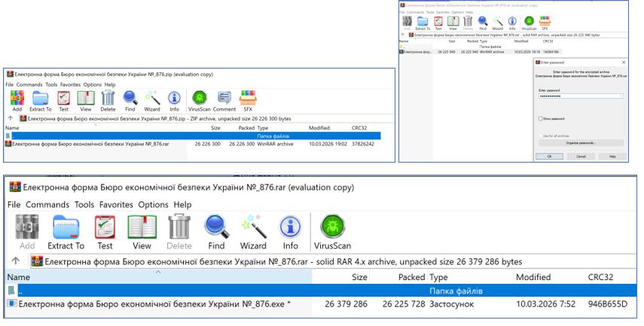Screen dimensions: 644x326
Task: Click VirusScan in the bottom .rar window
Action: click(x=332, y=231)
